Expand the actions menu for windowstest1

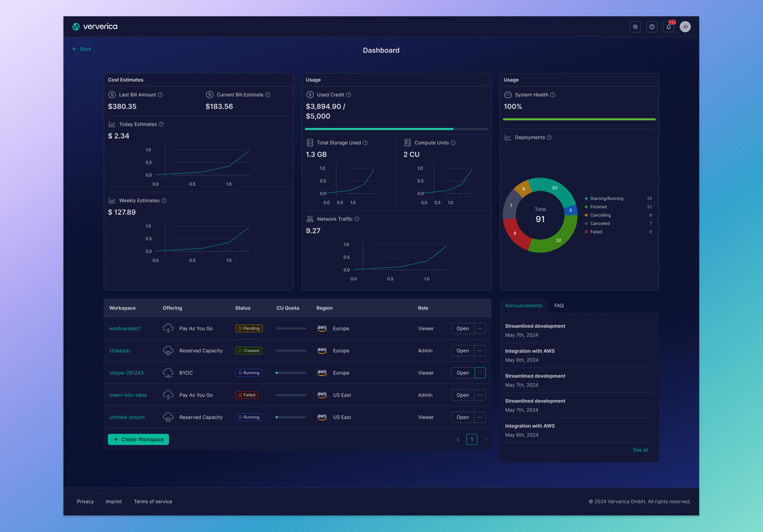coord(480,328)
